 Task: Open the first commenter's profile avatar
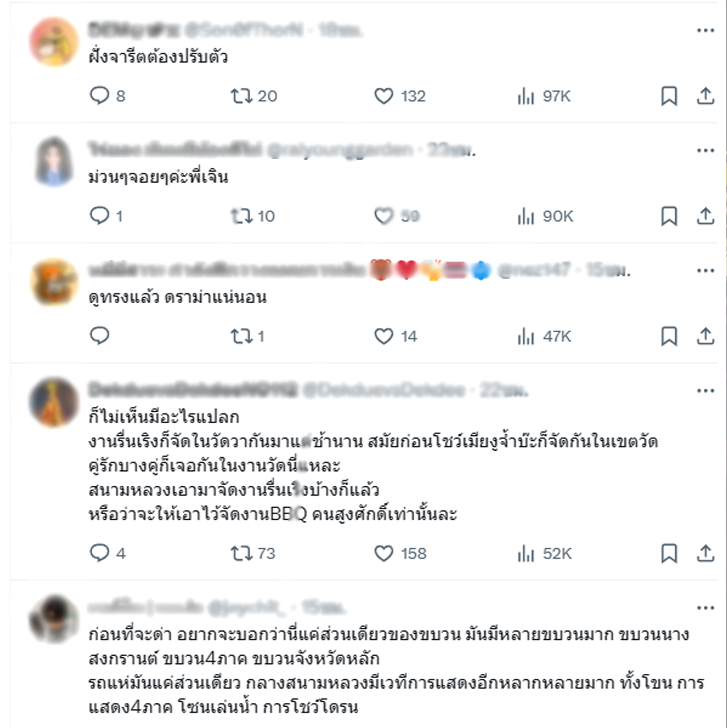click(x=54, y=42)
